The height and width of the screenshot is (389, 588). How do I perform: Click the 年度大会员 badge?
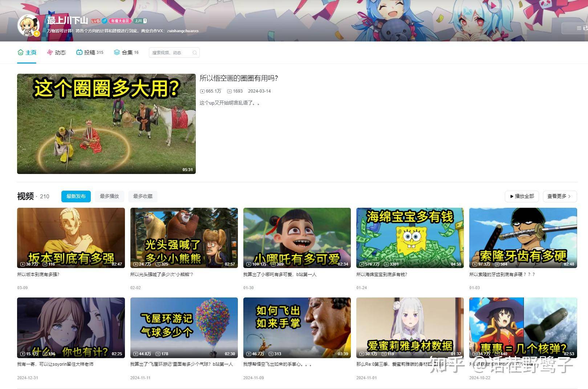[119, 21]
